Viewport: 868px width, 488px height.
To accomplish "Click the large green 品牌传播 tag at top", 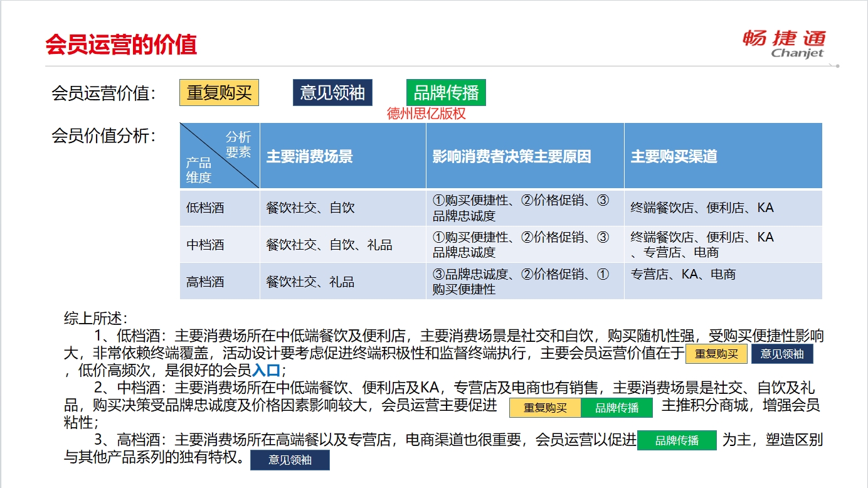I will point(446,93).
